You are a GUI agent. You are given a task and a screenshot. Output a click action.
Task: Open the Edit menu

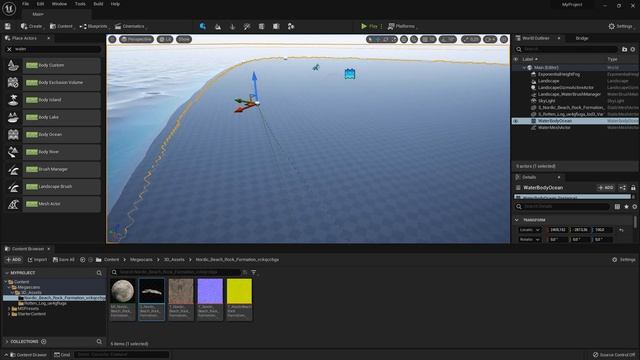coord(40,4)
